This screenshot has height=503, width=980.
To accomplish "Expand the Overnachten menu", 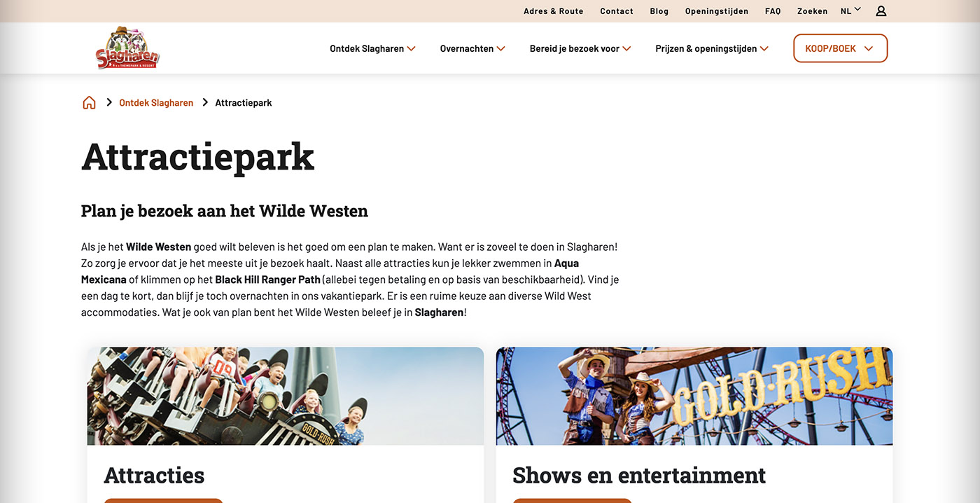I will coord(472,49).
